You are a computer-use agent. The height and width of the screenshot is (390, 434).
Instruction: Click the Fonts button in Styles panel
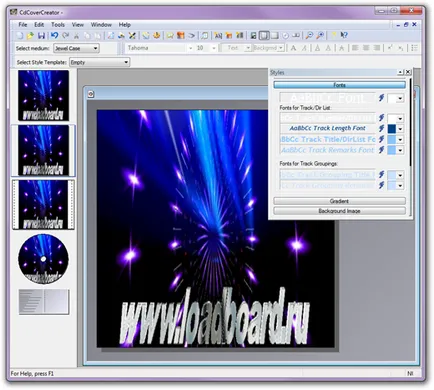click(x=339, y=85)
